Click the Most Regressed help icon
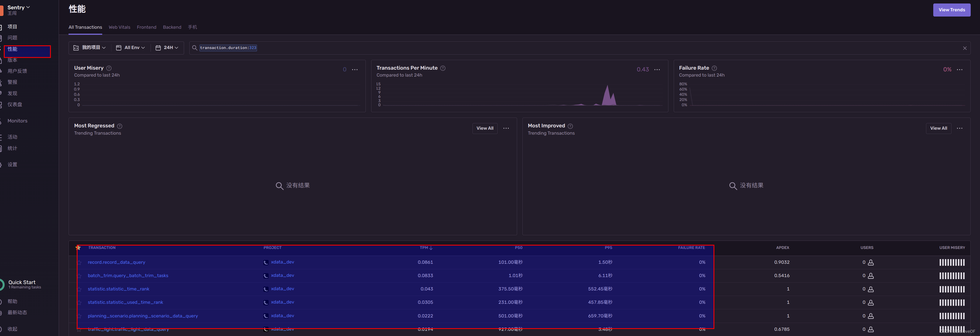Screen dimensions: 980x336 pos(119,126)
